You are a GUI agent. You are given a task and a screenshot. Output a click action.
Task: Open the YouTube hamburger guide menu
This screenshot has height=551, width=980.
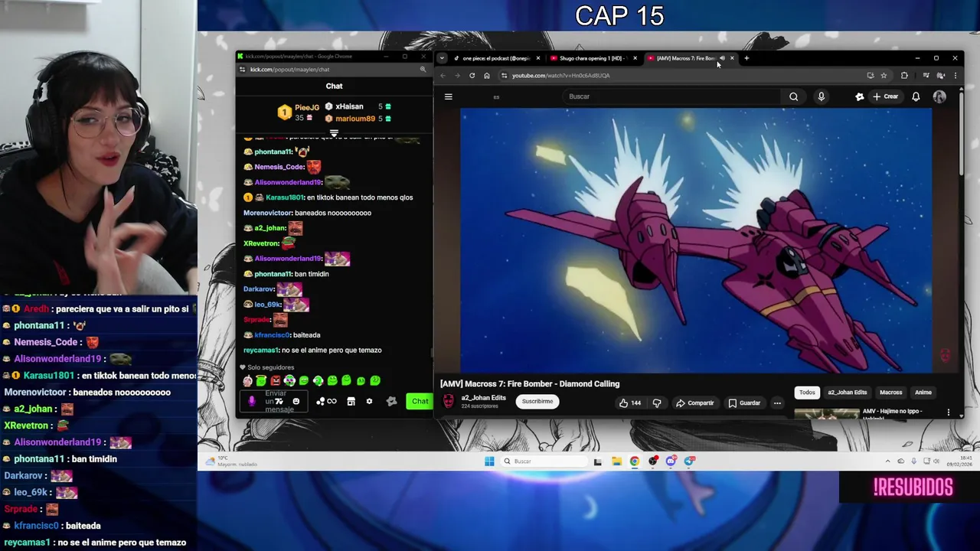pyautogui.click(x=449, y=96)
